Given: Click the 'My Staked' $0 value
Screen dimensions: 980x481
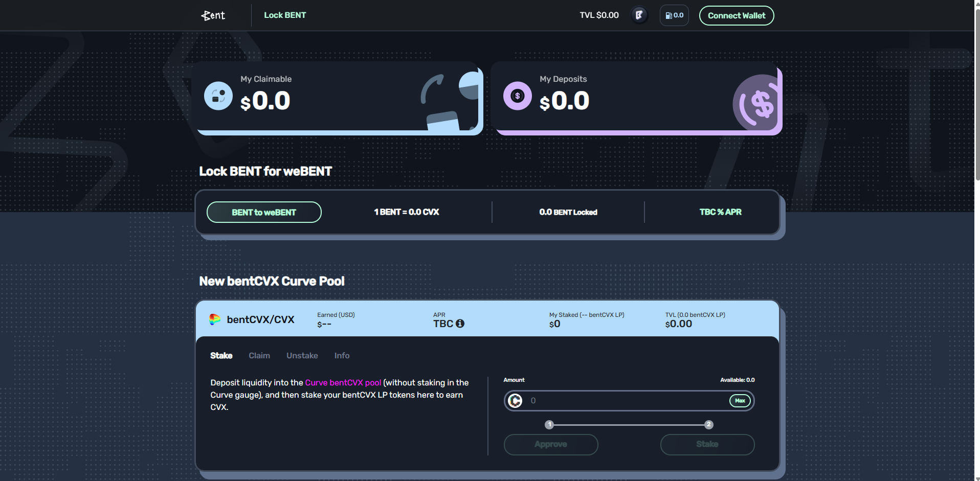Looking at the screenshot, I should [x=555, y=324].
